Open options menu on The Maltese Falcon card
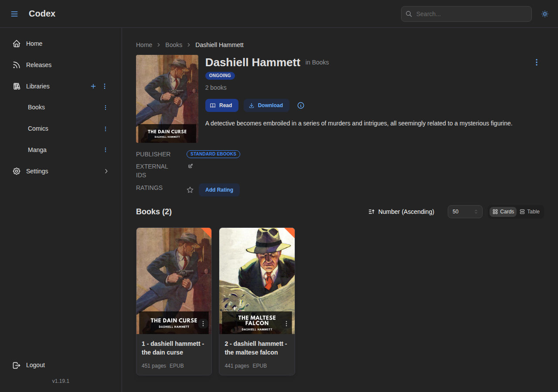 [286, 324]
